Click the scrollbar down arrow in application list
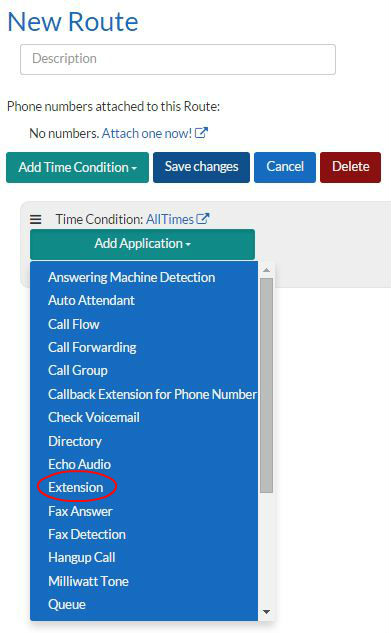391x633 pixels. (x=266, y=612)
